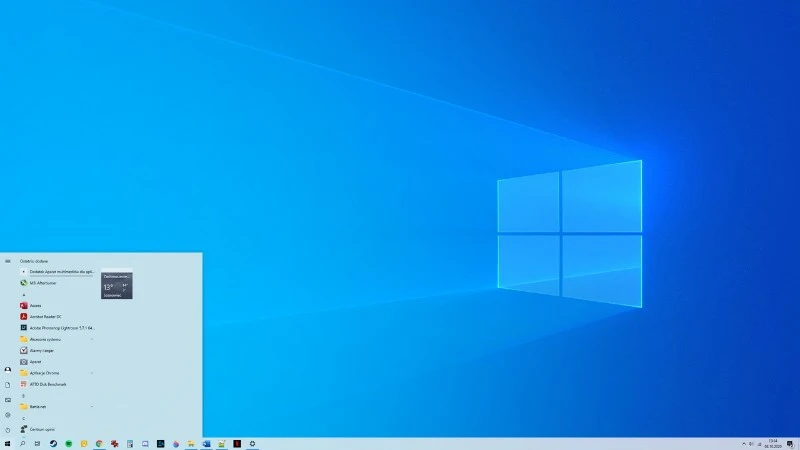Open the picture-like taskbar app icon
Image resolution: width=800 pixels, height=450 pixels.
221,444
